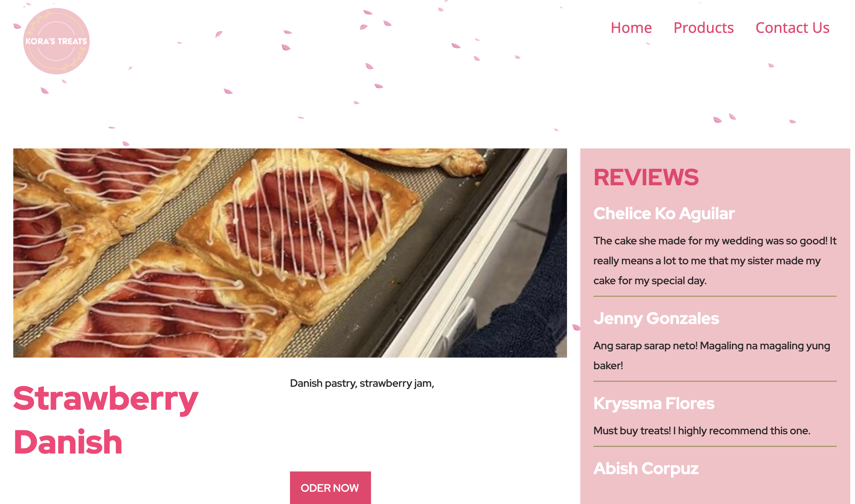Image resolution: width=855 pixels, height=504 pixels.
Task: Open the Contact Us page
Action: tap(792, 28)
